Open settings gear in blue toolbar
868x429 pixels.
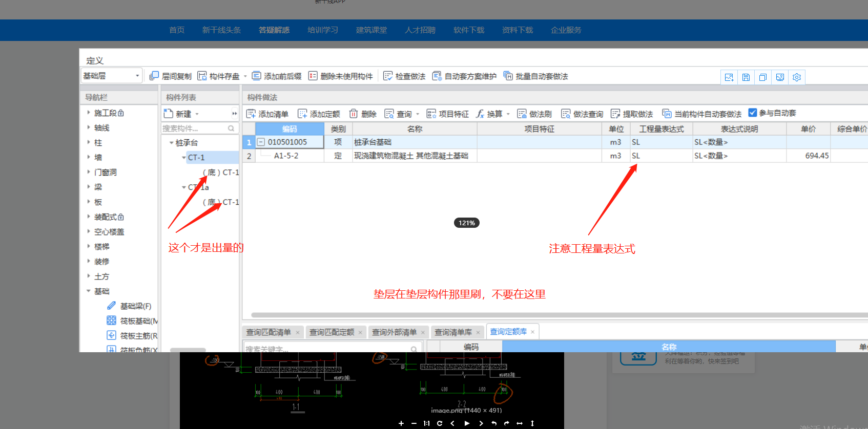[797, 77]
